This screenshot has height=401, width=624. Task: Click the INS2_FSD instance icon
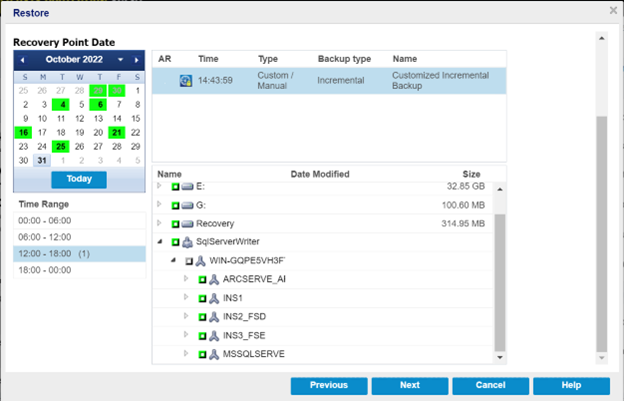pyautogui.click(x=214, y=317)
